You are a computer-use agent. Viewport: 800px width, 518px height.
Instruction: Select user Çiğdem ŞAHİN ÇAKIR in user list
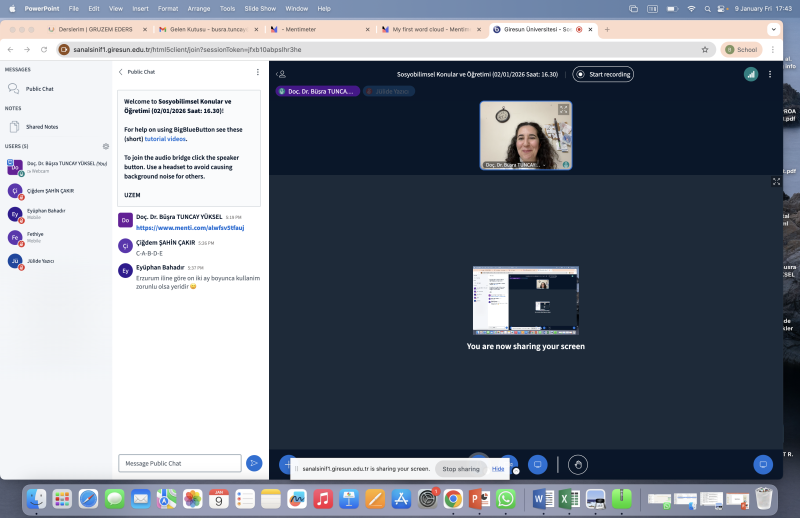pos(50,190)
